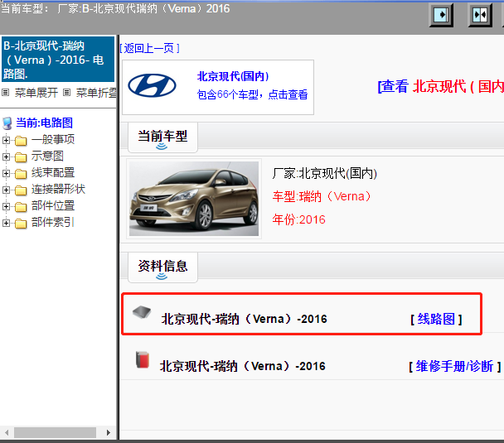504x443 pixels.
Task: Click the folder icon for 部件位置
Action: click(21, 207)
